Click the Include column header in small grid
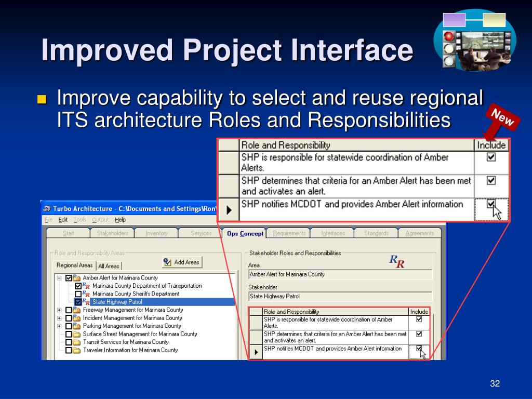Image resolution: width=532 pixels, height=399 pixels. click(419, 312)
